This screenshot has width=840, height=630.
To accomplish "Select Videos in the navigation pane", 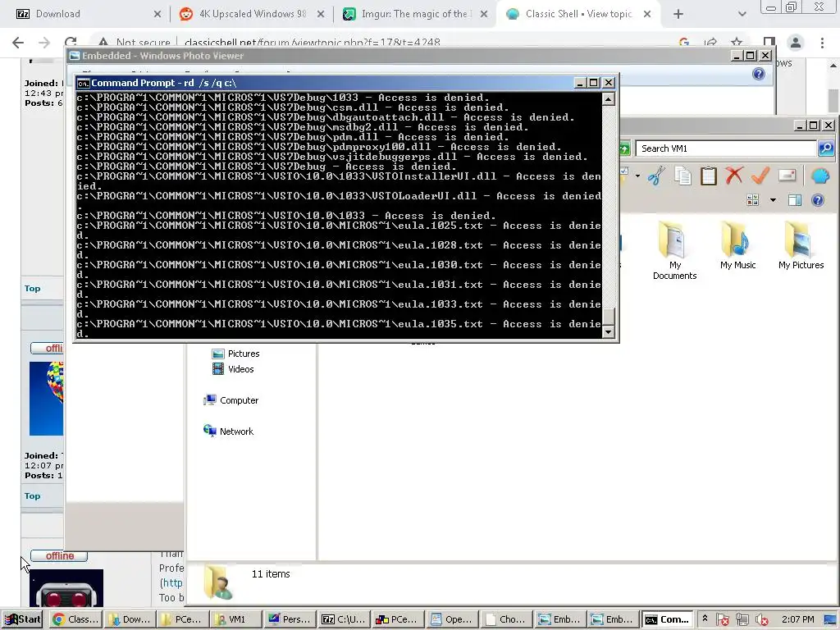I will point(233,369).
